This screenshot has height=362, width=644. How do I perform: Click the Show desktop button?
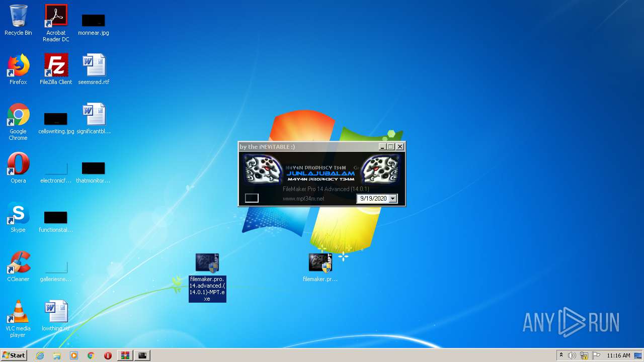click(638, 355)
